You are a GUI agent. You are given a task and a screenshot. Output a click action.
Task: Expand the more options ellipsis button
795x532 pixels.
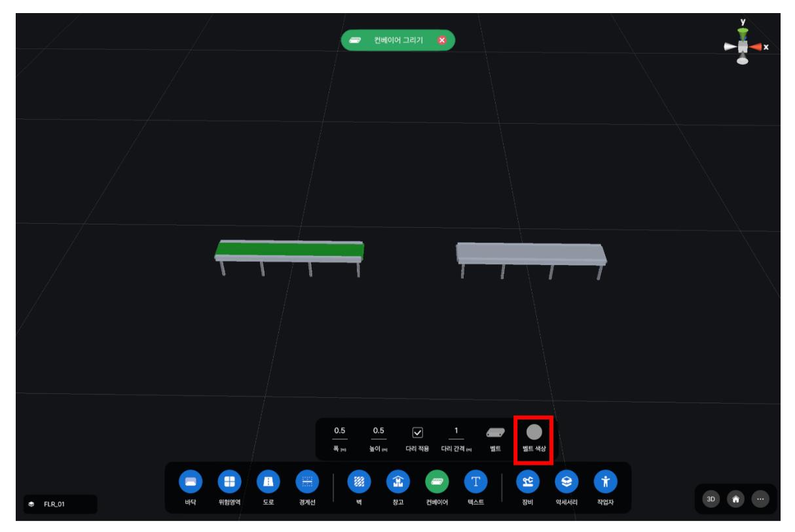click(x=760, y=499)
